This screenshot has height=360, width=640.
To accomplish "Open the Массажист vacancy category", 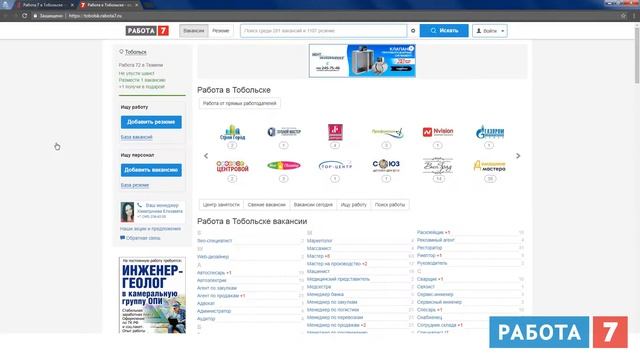I will [x=319, y=248].
